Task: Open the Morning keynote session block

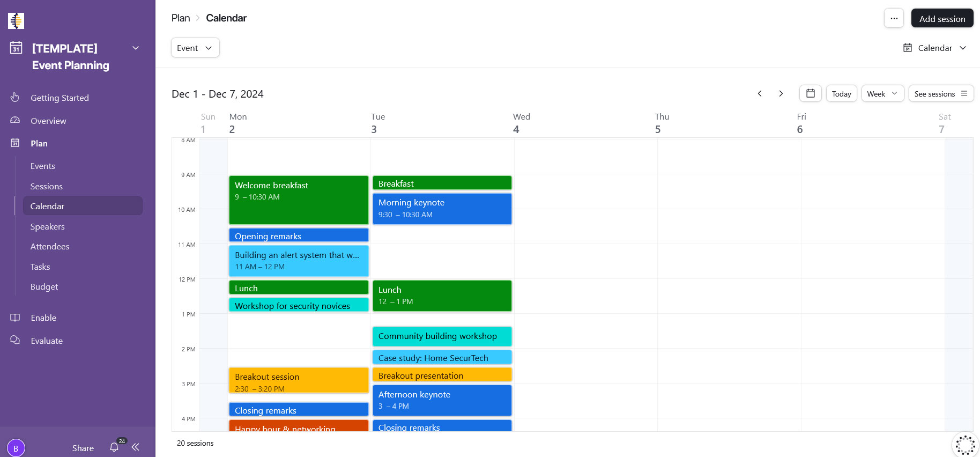Action: pyautogui.click(x=442, y=208)
